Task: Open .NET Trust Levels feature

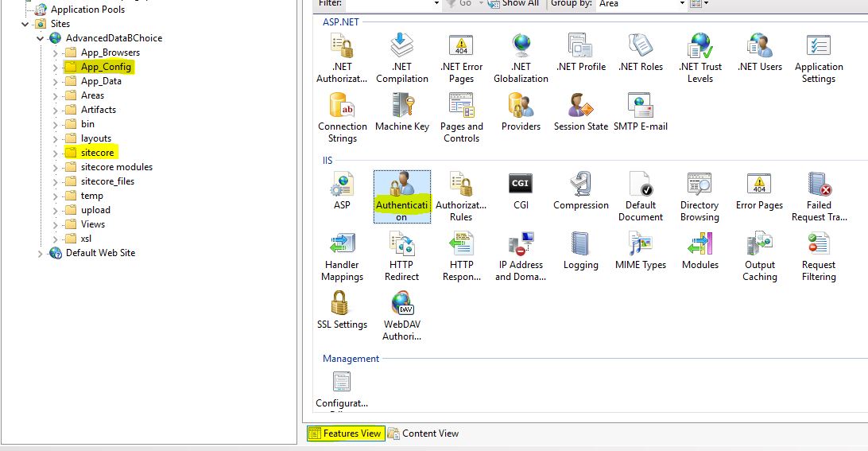Action: coord(700,58)
